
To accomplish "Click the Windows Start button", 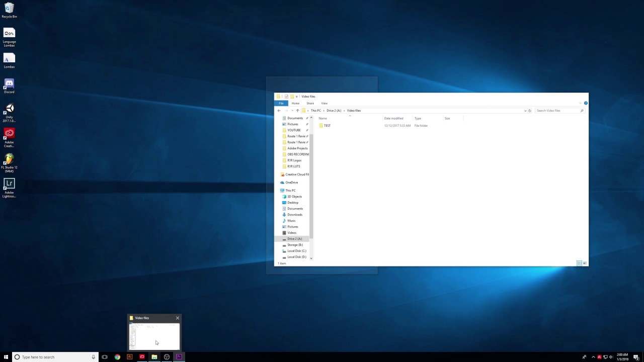I will tap(6, 357).
